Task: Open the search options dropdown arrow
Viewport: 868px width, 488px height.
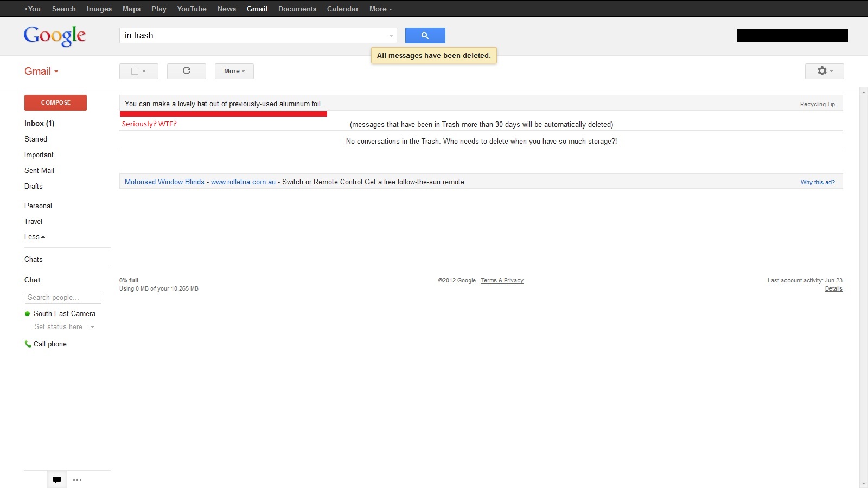Action: click(391, 36)
